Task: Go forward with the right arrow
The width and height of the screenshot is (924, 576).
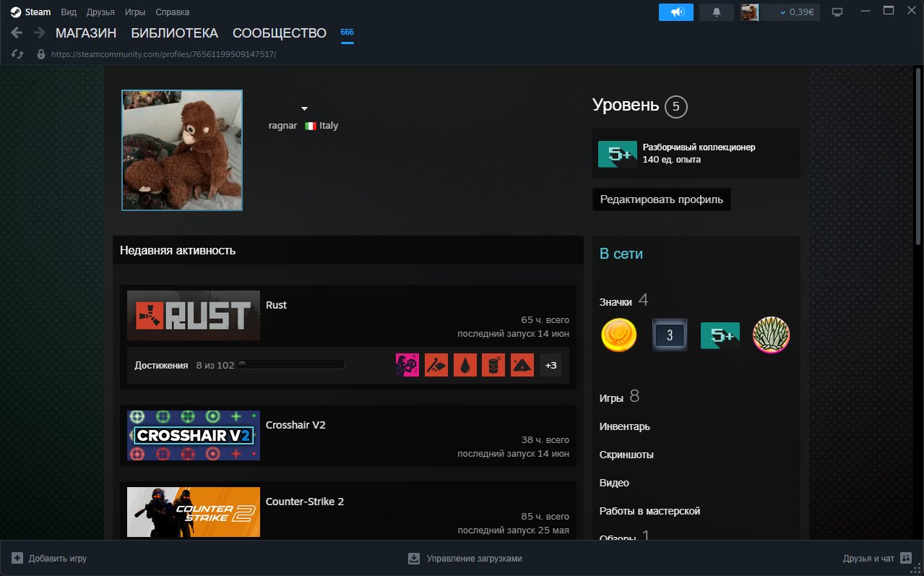Action: (x=40, y=33)
